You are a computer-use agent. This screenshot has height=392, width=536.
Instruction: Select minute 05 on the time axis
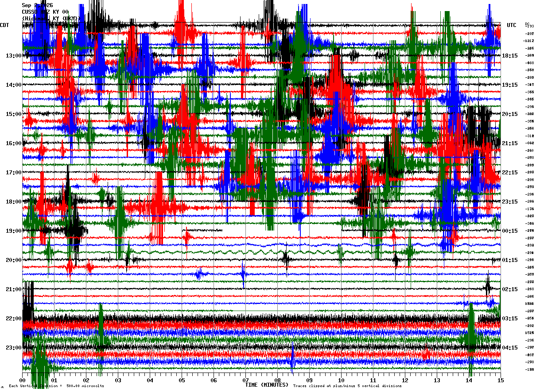tap(182, 380)
